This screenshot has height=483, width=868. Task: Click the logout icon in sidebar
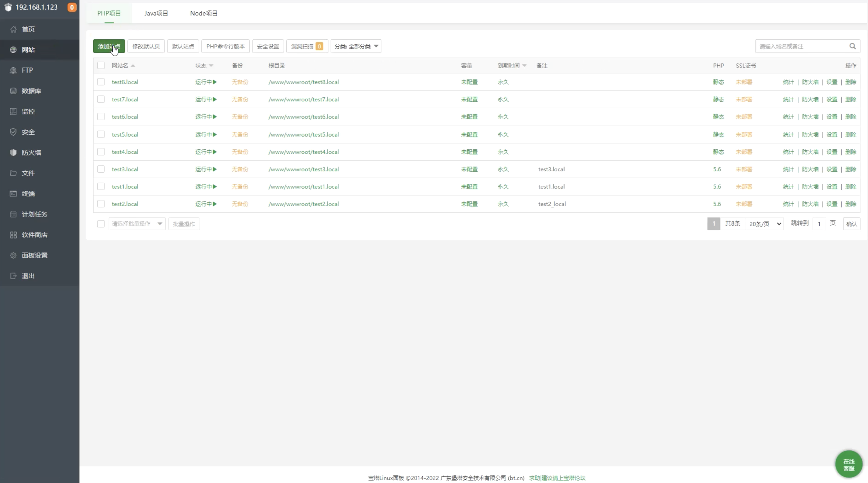(x=13, y=276)
